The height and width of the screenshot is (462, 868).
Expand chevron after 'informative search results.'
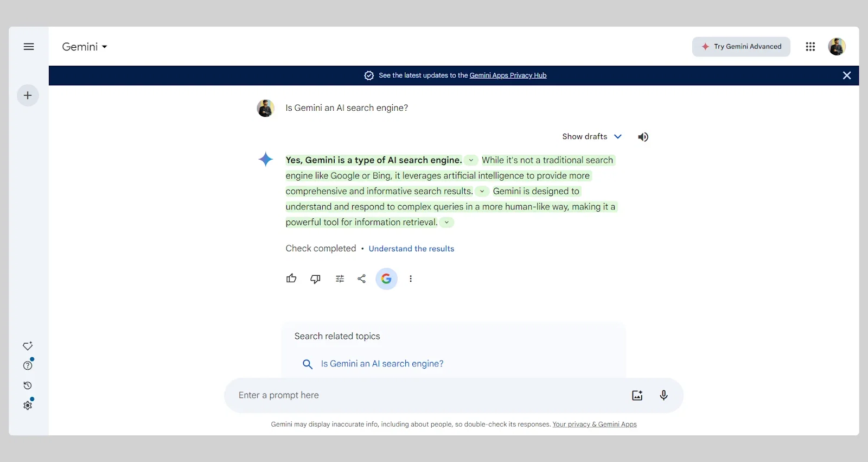[x=482, y=191]
